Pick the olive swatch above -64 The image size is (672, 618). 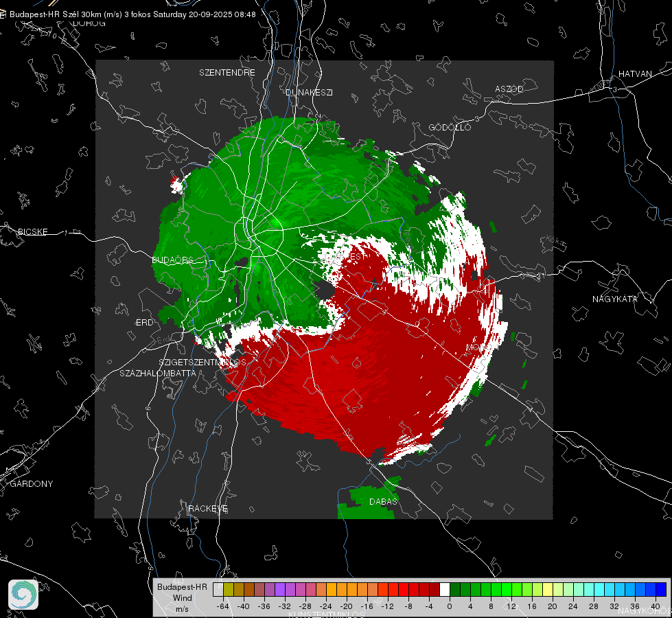tap(229, 589)
